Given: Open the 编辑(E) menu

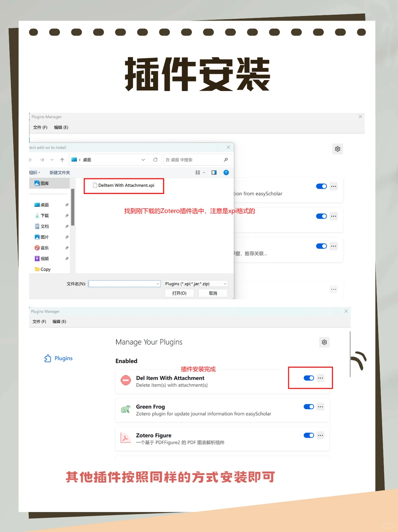Looking at the screenshot, I should click(59, 321).
